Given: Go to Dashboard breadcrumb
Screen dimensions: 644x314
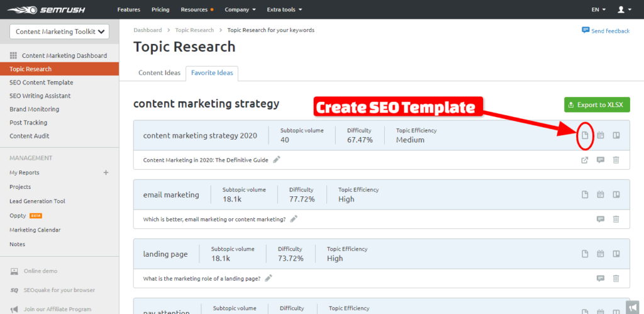Looking at the screenshot, I should 147,30.
